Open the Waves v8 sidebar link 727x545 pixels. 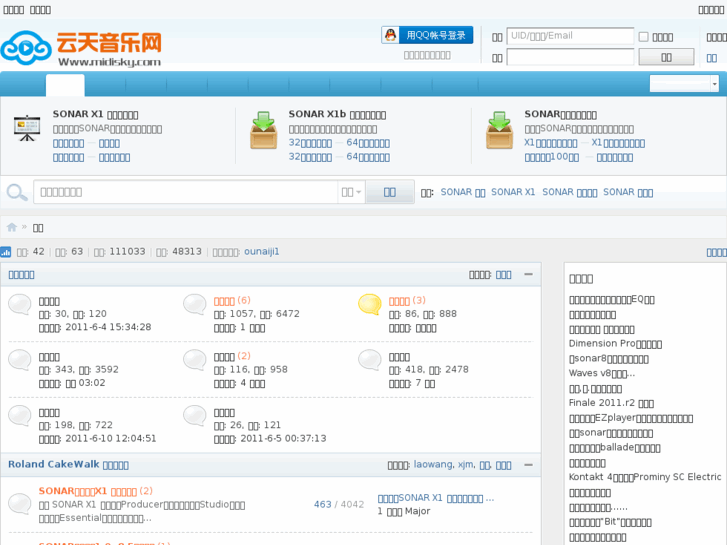point(602,373)
